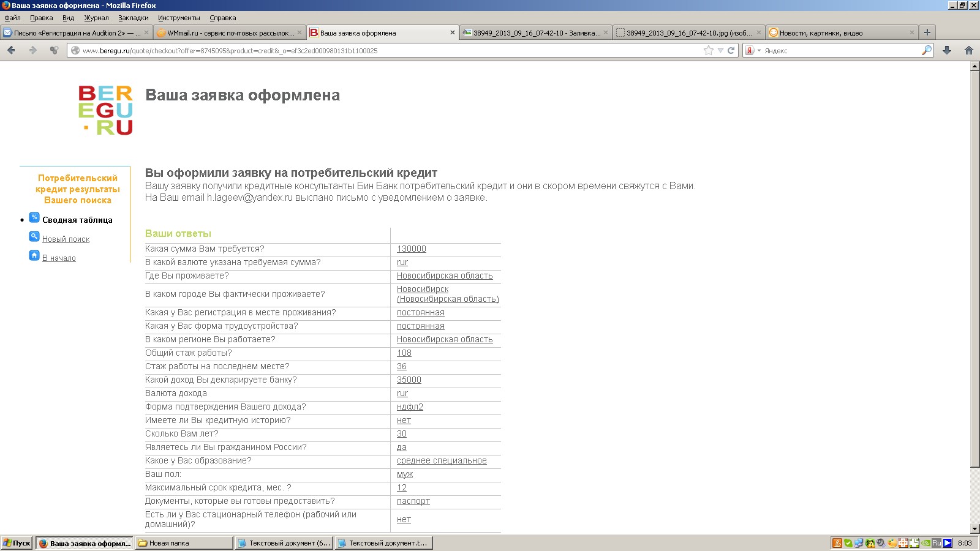The height and width of the screenshot is (551, 980).
Task: Click the Ru language indicator in tray
Action: [x=937, y=543]
